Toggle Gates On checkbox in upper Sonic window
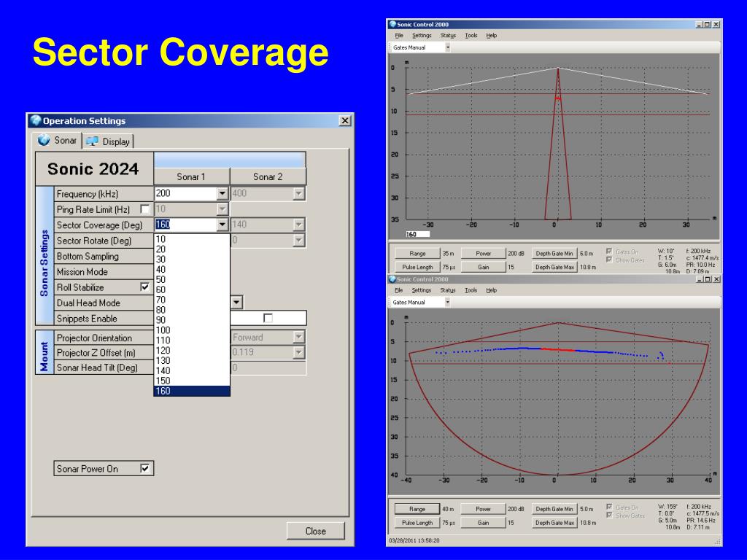This screenshot has height=560, width=747. coord(609,251)
